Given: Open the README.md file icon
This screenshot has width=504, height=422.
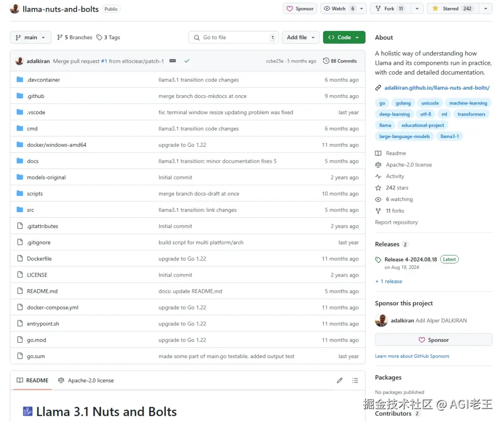Looking at the screenshot, I should (x=20, y=291).
